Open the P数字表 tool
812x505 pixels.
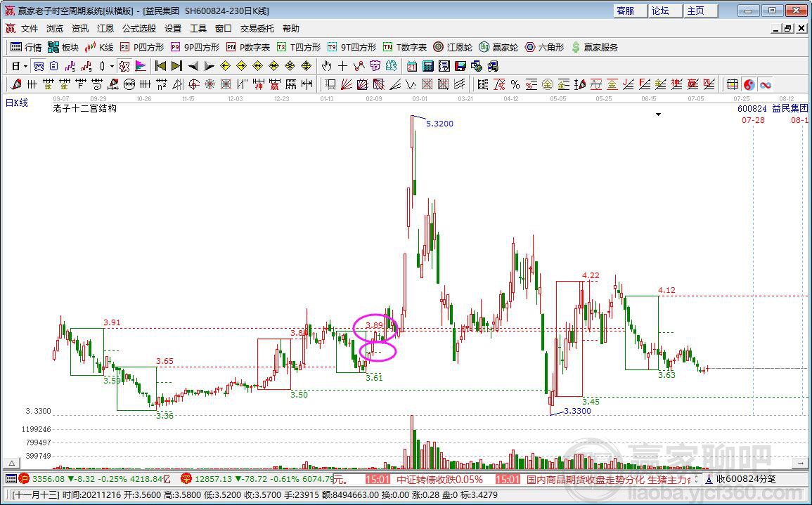247,47
